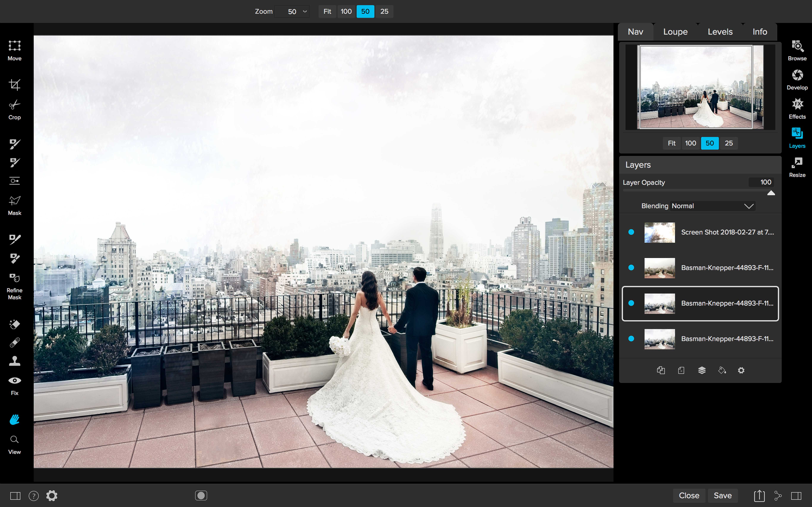Select the Clone Stamp tool
This screenshot has height=507, width=812.
coord(14,361)
